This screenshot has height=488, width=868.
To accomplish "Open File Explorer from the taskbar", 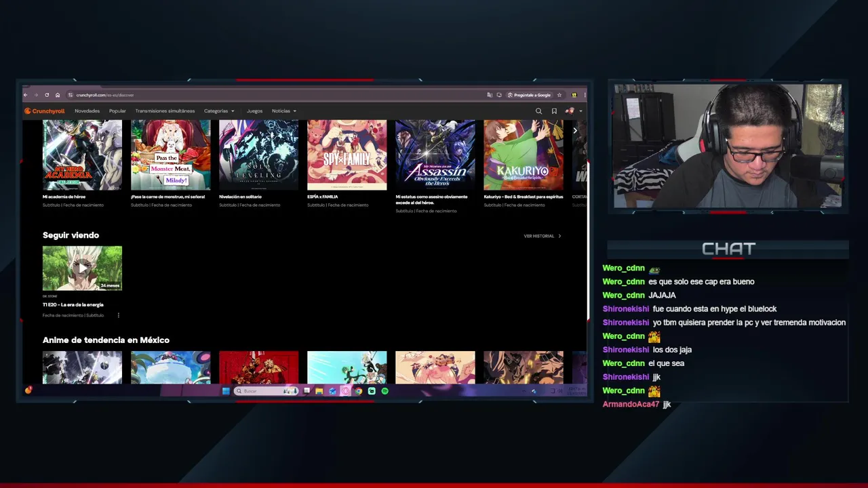I will coord(319,391).
